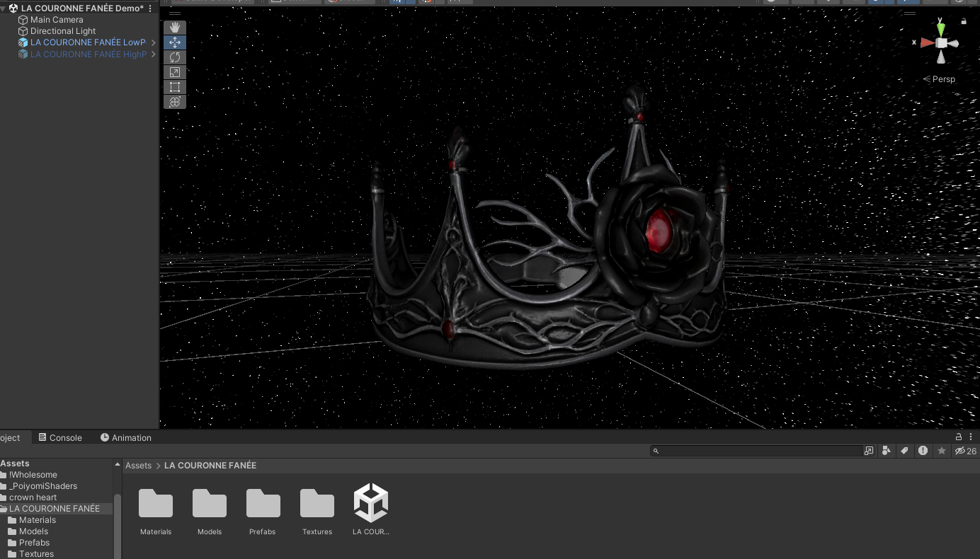Collapse the scene root in Hierarchy
This screenshot has width=980, height=559.
pyautogui.click(x=4, y=8)
